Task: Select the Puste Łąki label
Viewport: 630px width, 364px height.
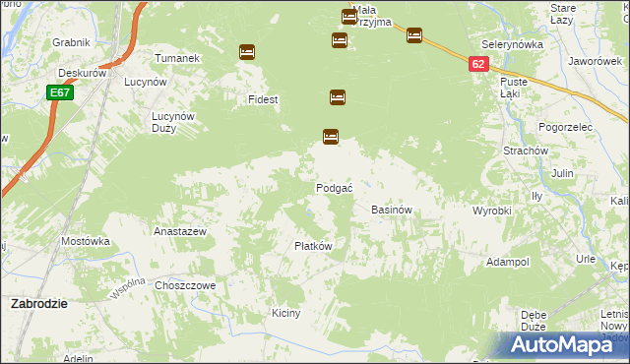Action: tap(513, 88)
